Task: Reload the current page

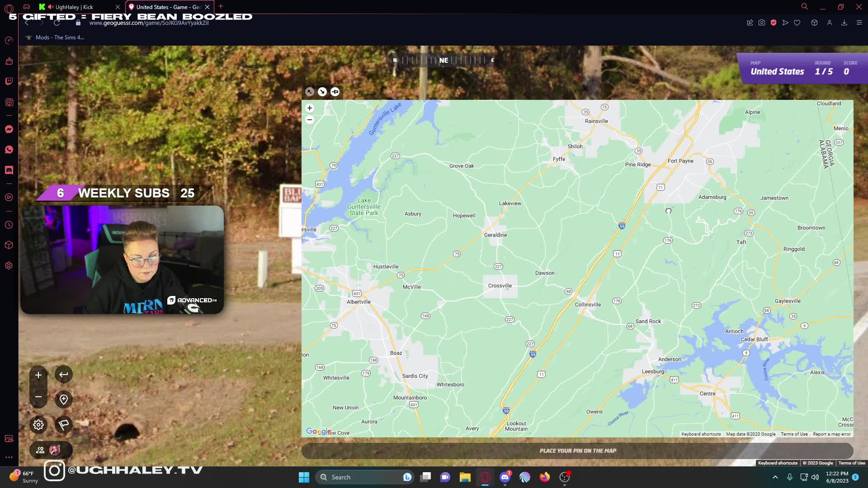Action: tap(57, 23)
